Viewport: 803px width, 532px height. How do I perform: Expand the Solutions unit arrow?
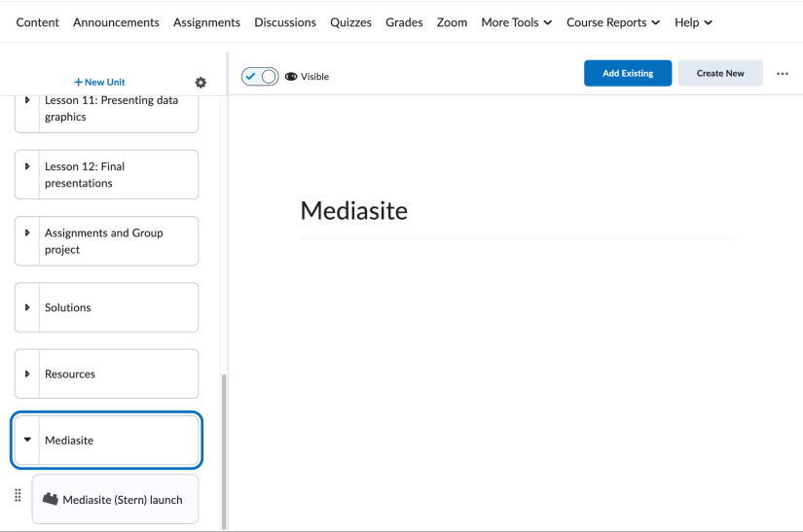coord(27,307)
